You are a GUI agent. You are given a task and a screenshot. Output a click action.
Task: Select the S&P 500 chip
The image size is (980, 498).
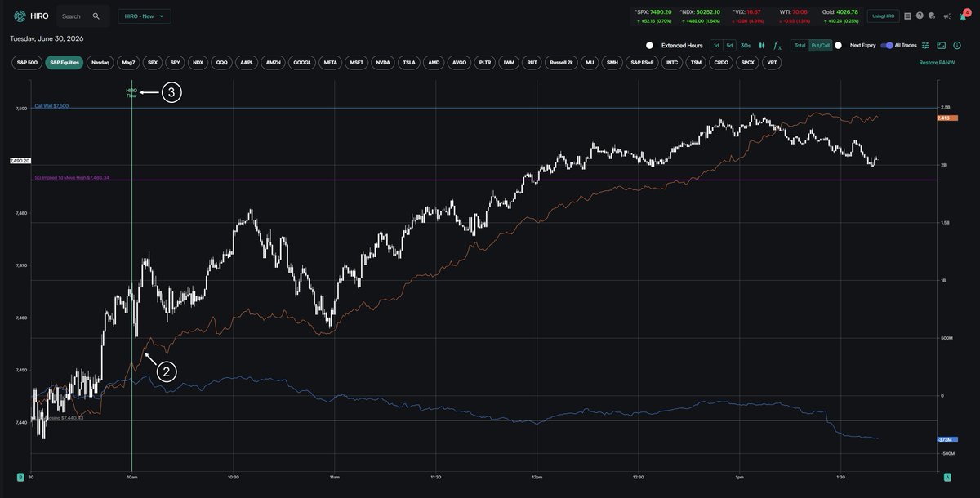click(x=27, y=62)
